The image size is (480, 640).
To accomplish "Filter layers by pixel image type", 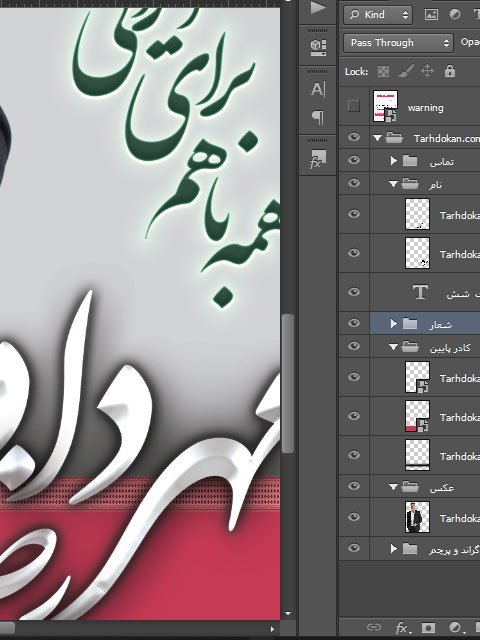I will [x=431, y=15].
